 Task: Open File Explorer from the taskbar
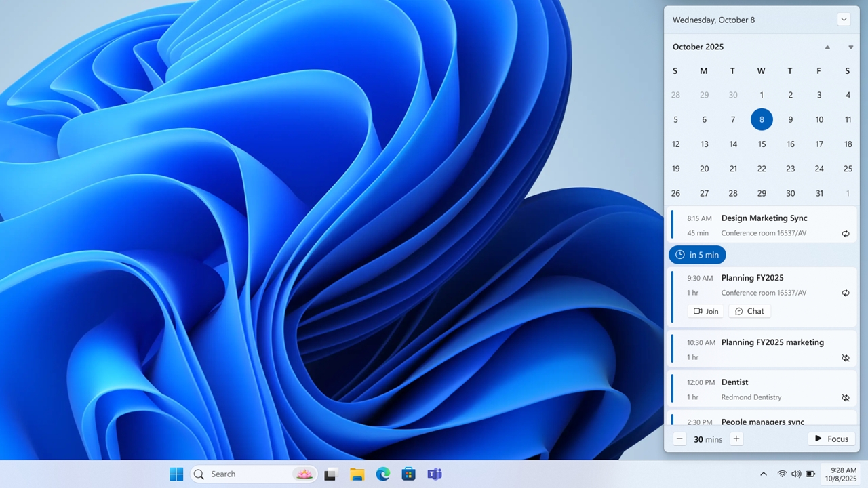coord(357,474)
